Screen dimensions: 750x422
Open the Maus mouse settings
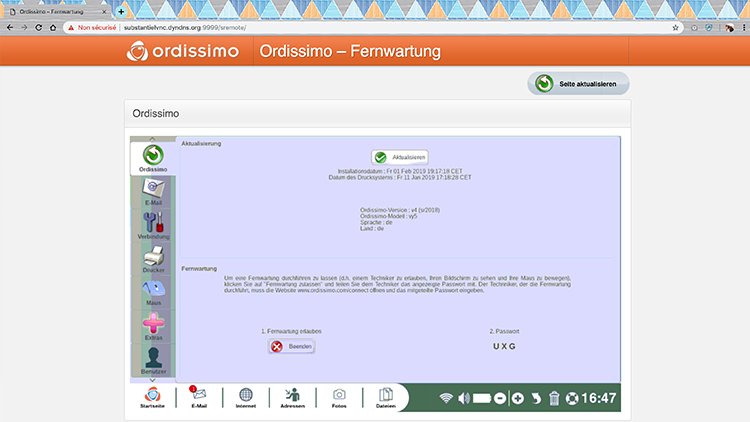(153, 292)
